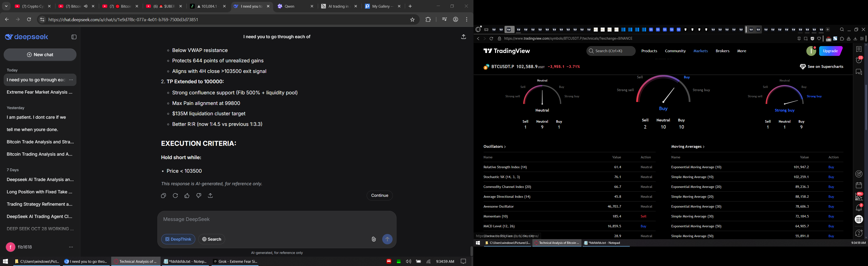Open TradingView calendar sidebar icon
This screenshot has width=868, height=266.
(x=859, y=185)
